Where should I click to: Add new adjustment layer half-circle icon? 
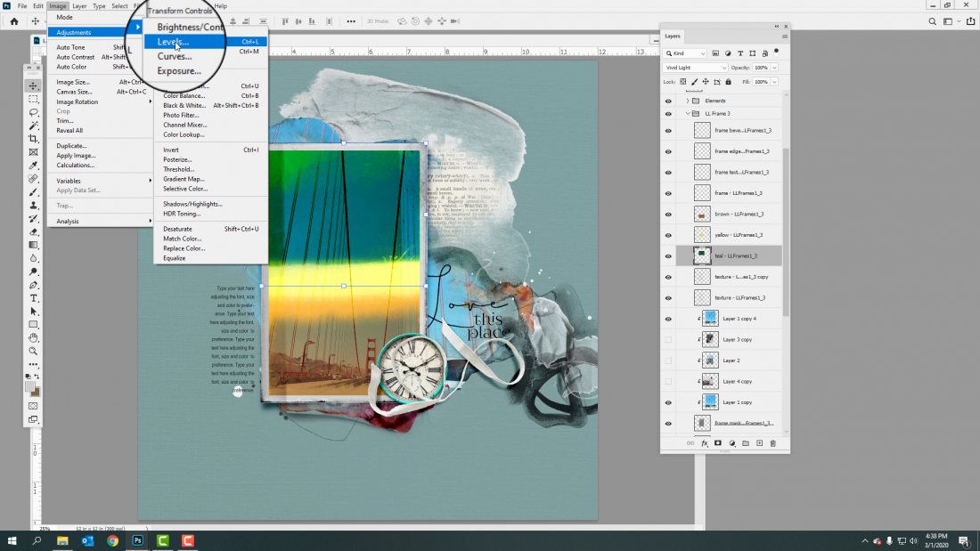tap(731, 443)
